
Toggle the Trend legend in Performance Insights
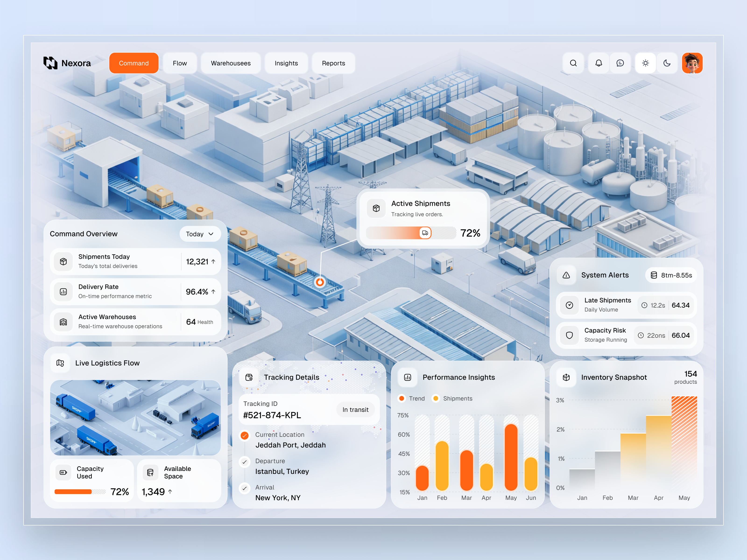411,398
